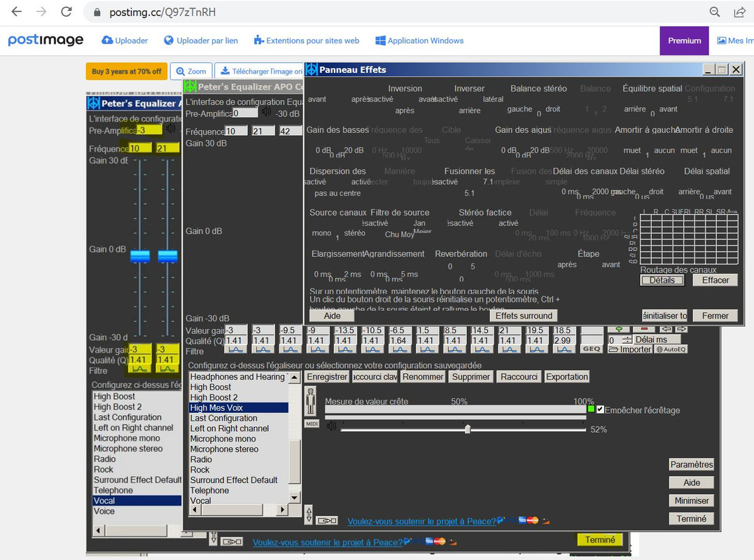Click the Premium tab
Screen dimensions: 754x560
pos(684,41)
